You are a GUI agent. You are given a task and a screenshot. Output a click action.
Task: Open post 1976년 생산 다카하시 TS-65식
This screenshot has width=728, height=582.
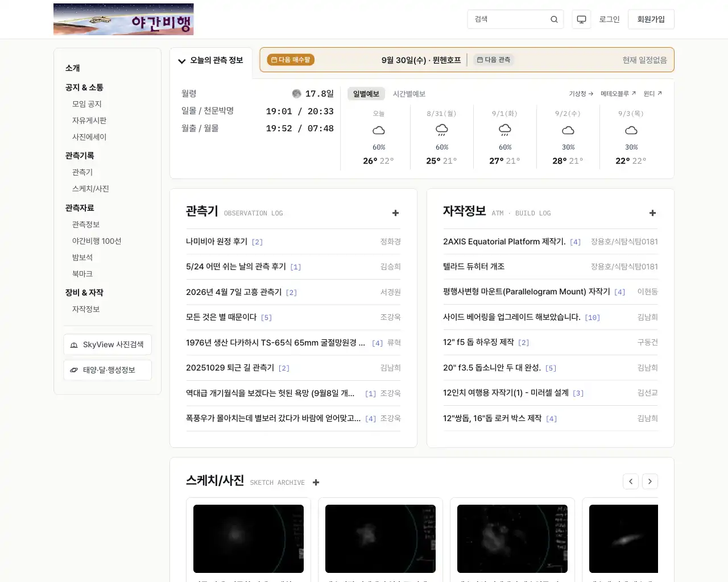[276, 343]
